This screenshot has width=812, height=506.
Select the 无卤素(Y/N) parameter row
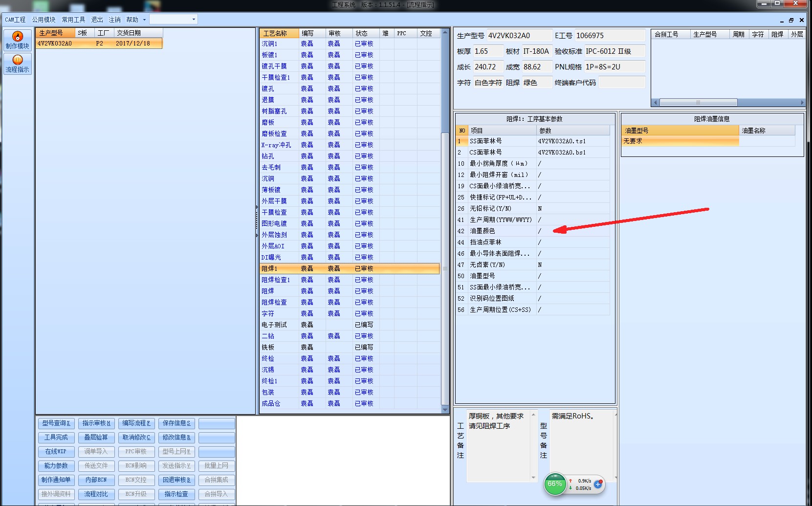click(x=533, y=264)
